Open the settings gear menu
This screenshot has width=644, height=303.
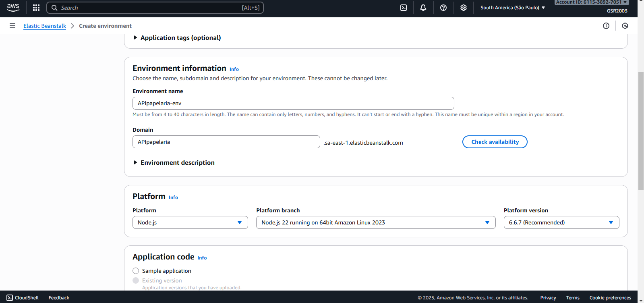tap(464, 8)
